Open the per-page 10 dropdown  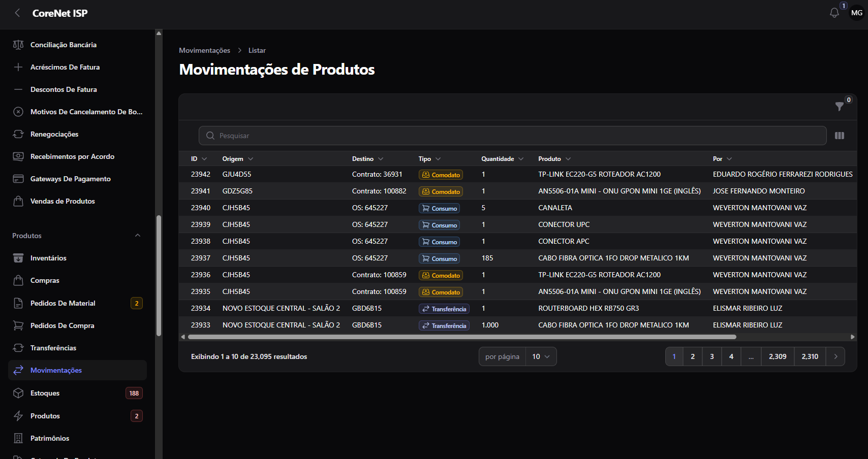(x=541, y=356)
